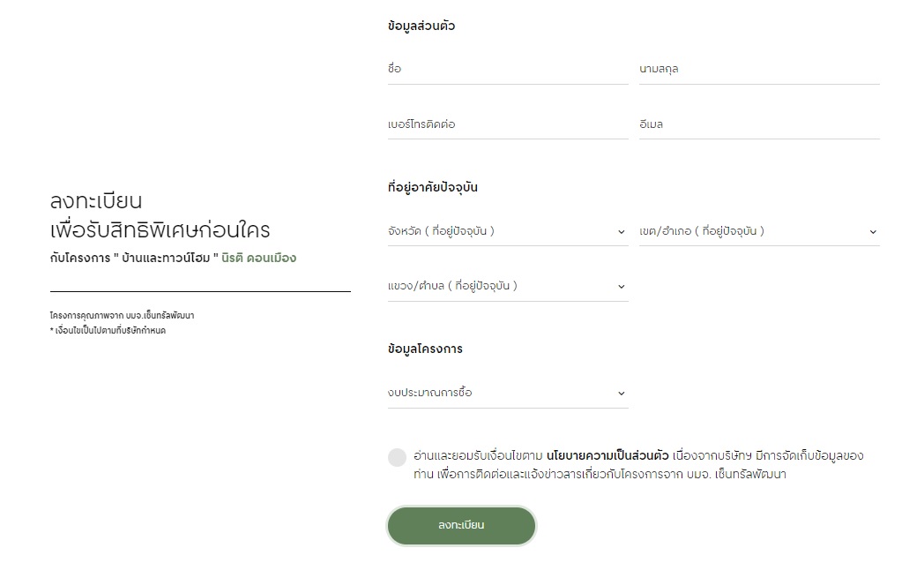Image resolution: width=924 pixels, height=563 pixels.
Task: Click the chevron arrow beside จังหวัด field
Action: [621, 232]
